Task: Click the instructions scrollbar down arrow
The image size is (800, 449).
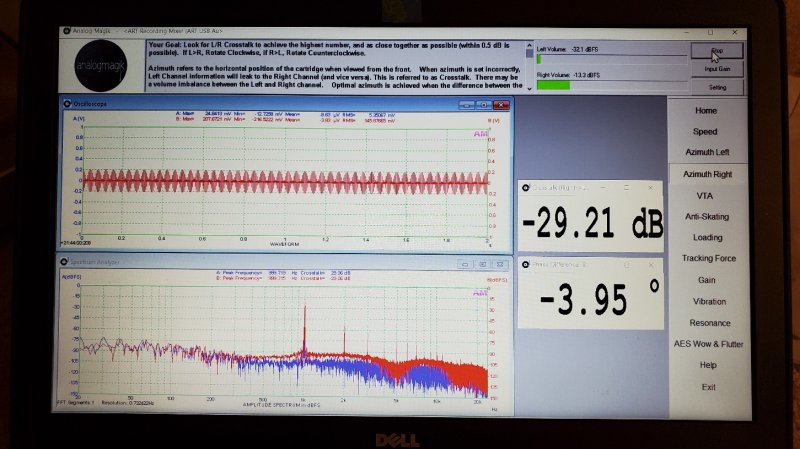Action: [x=529, y=88]
